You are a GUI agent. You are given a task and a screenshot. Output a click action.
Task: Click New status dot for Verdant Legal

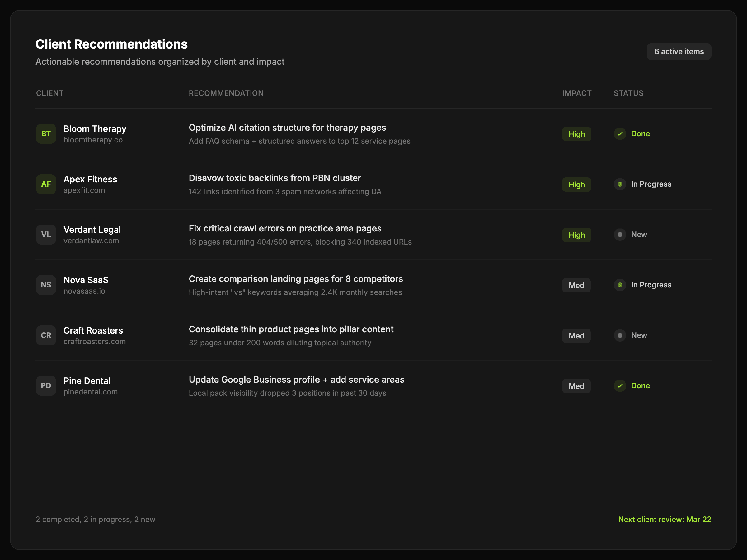pos(620,235)
